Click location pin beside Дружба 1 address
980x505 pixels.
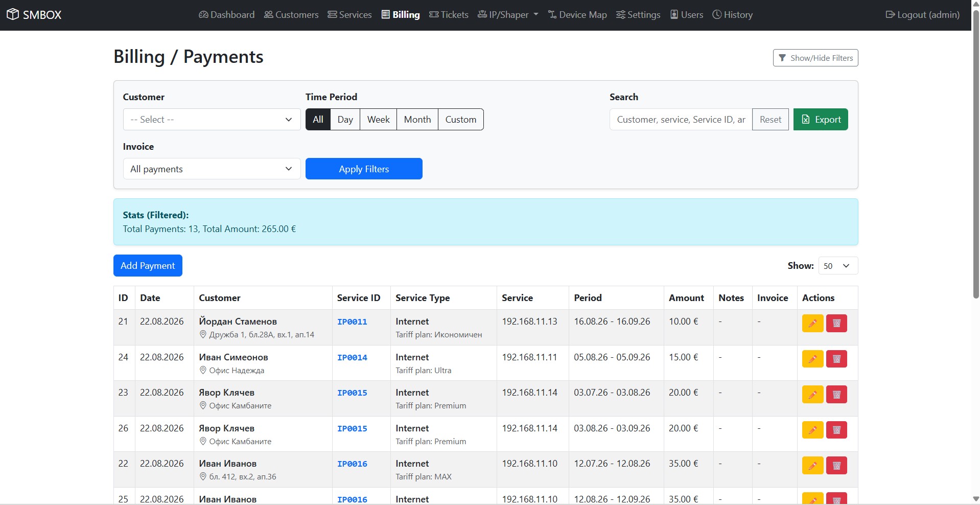203,335
